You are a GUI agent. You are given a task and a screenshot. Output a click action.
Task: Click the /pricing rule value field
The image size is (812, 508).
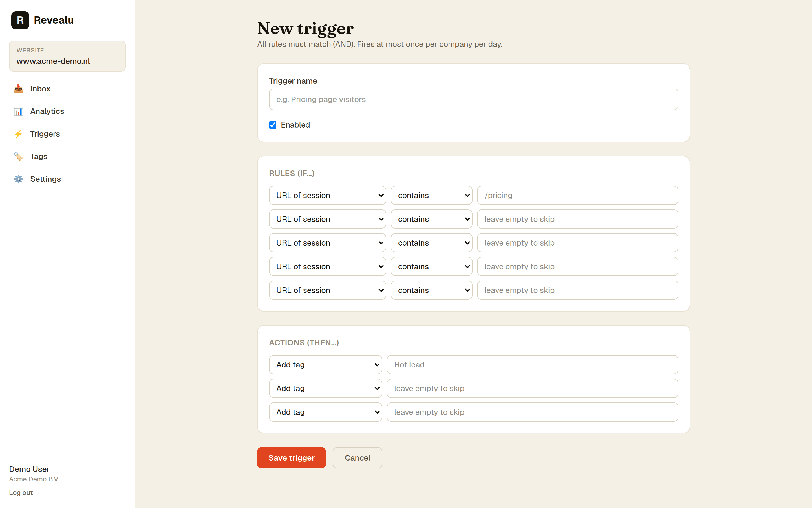point(577,195)
